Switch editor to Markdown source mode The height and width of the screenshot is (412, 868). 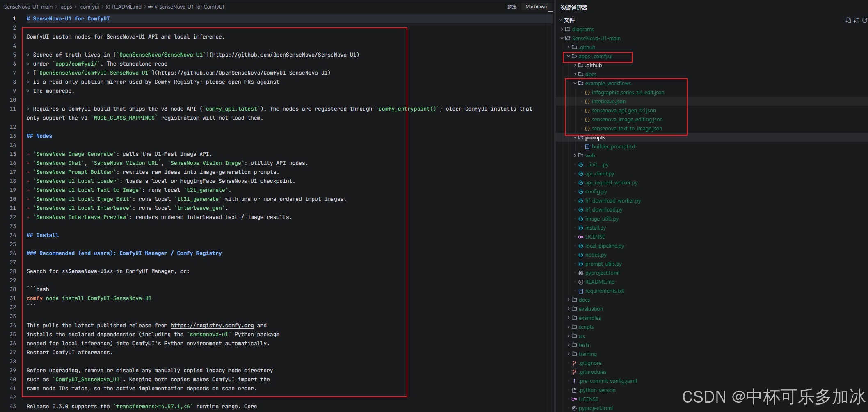[536, 7]
